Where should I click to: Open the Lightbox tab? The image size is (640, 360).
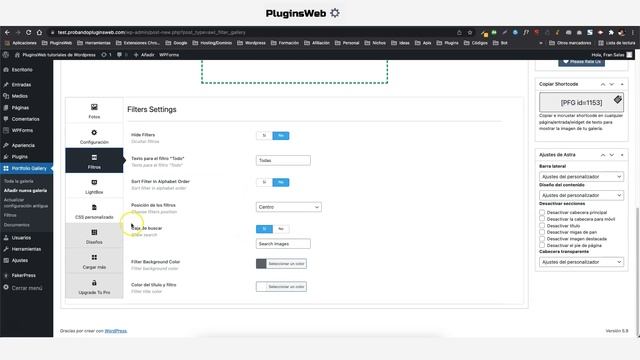pyautogui.click(x=94, y=186)
